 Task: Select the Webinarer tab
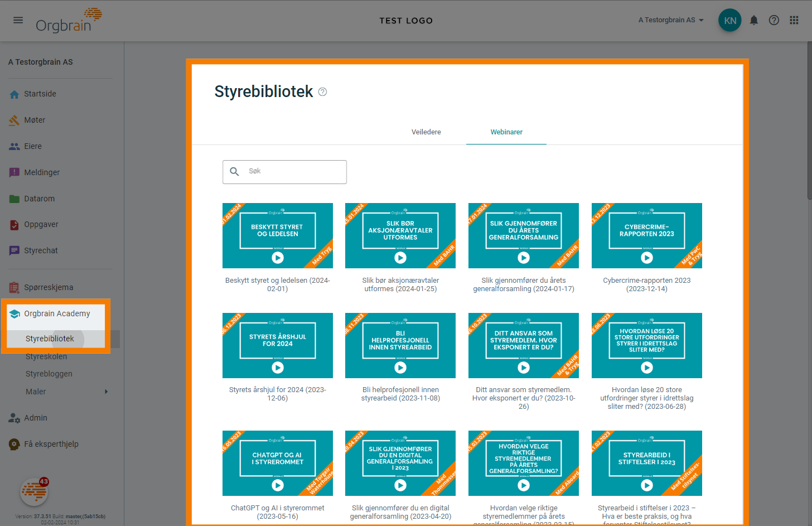[506, 132]
